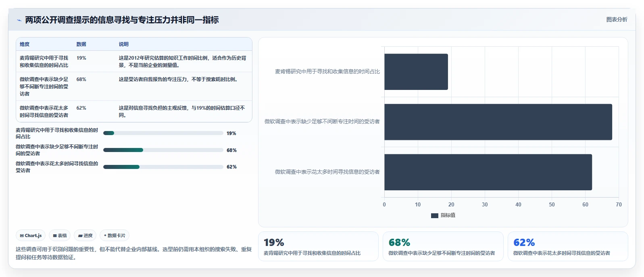Click the x-axis tick label 30
644x277 pixels.
click(485, 205)
